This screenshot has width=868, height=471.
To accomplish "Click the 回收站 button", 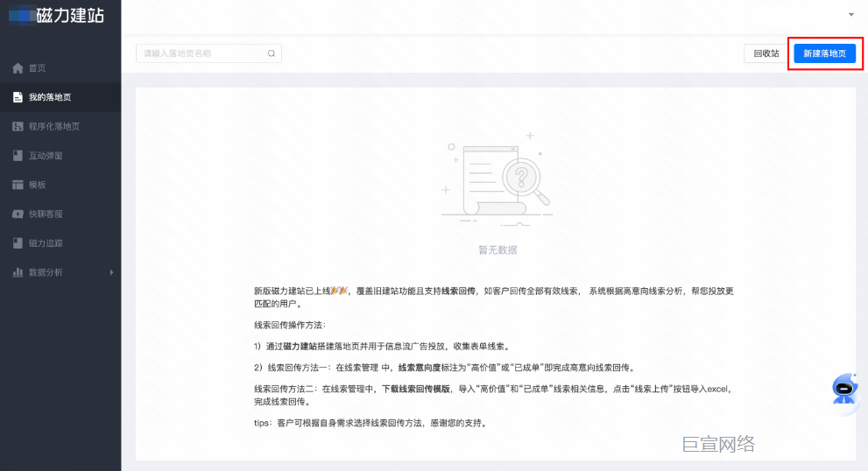I will (x=766, y=53).
